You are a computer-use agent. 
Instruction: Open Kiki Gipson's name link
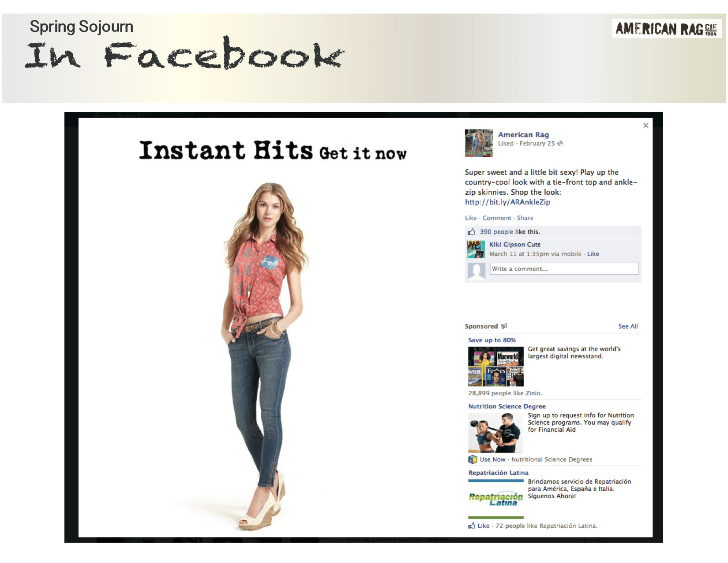click(x=507, y=245)
